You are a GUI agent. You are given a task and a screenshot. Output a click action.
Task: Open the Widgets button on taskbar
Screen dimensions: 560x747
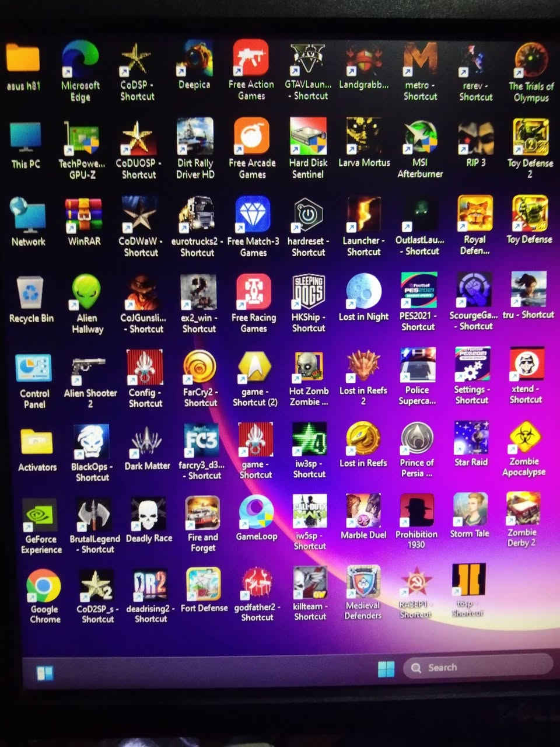click(45, 673)
